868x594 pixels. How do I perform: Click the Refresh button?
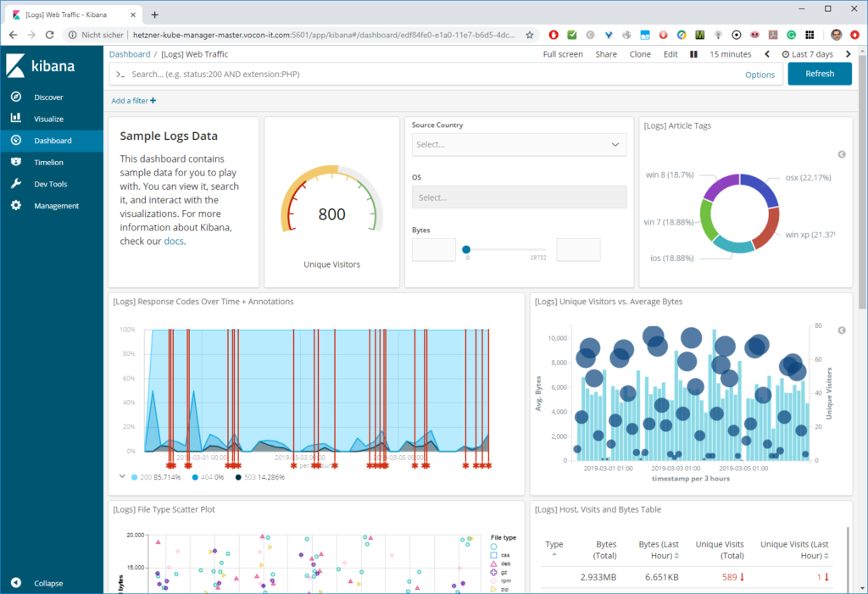click(x=820, y=74)
